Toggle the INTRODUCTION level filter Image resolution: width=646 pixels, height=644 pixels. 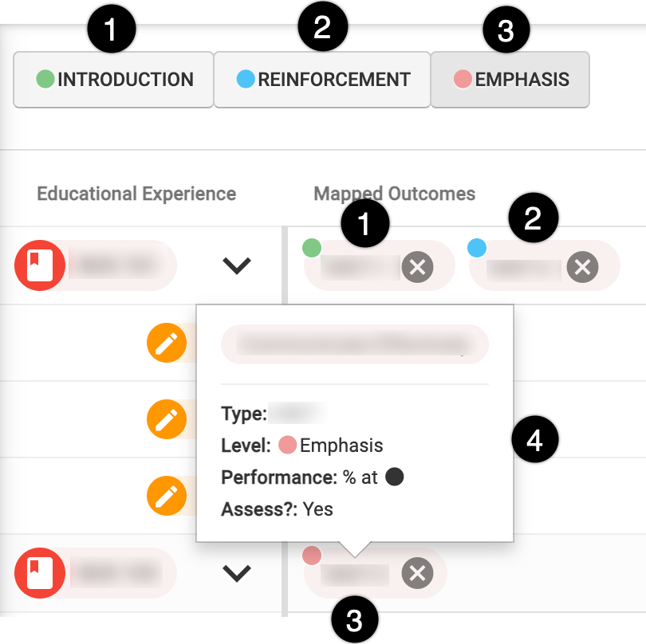coord(113,80)
